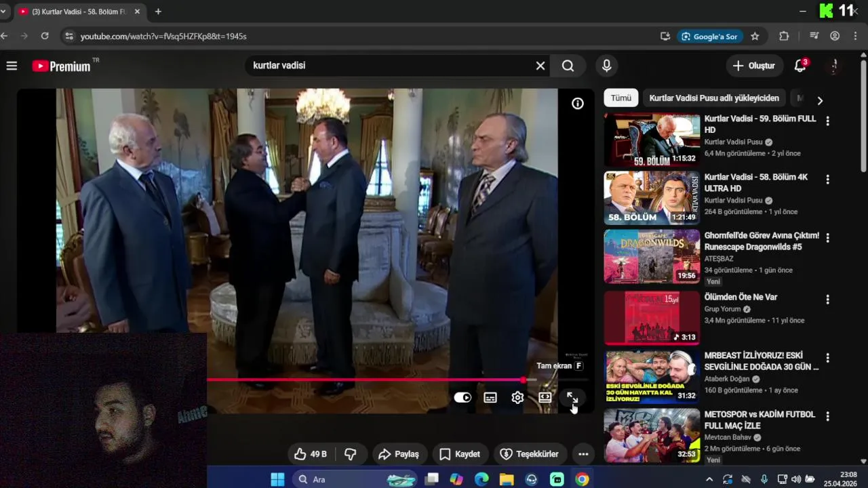Show hidden system tray icons
The image size is (868, 488).
point(709,479)
